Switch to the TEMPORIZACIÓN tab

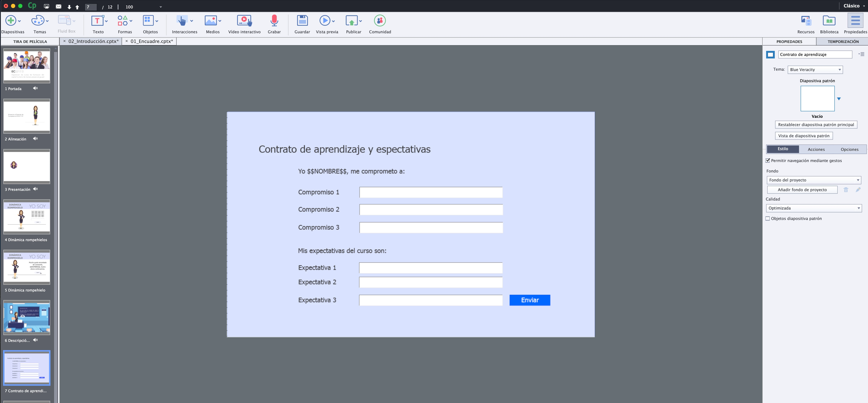[x=843, y=42]
